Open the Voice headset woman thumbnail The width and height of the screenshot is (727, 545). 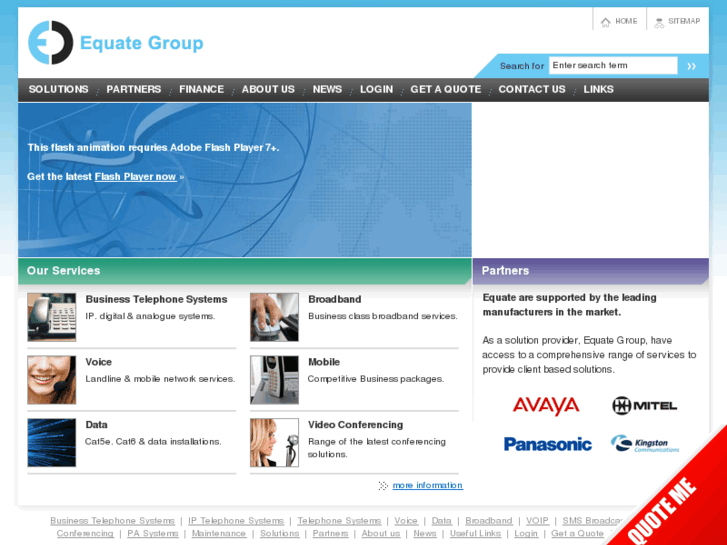click(51, 380)
